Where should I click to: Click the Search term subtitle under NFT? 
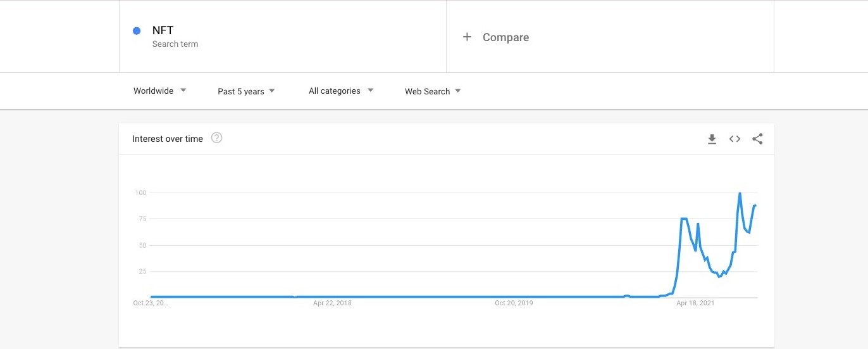175,44
